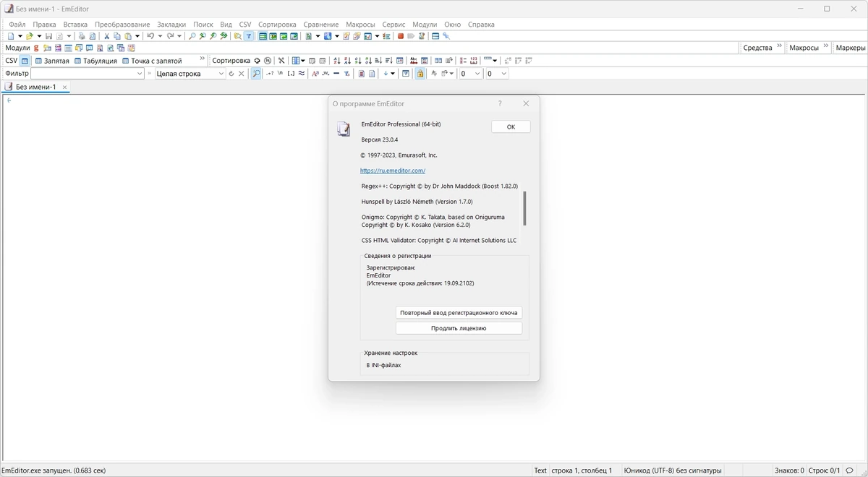This screenshot has height=477, width=868.
Task: Click the Find magnifier icon
Action: 192,36
